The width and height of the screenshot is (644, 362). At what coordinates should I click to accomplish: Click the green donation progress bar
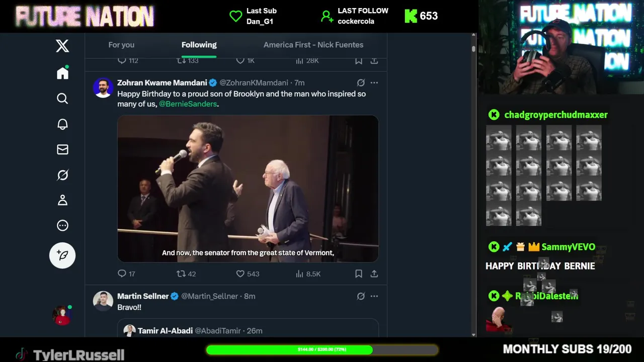[x=322, y=349]
